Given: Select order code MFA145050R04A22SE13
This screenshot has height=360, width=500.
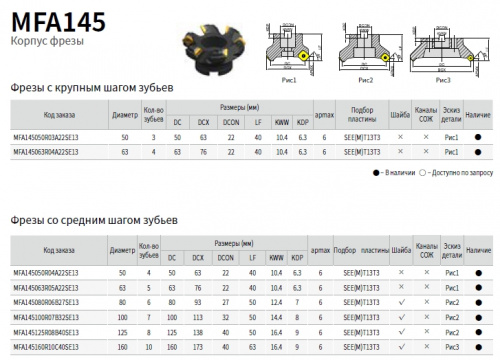Looking at the screenshot, I should [x=46, y=273].
